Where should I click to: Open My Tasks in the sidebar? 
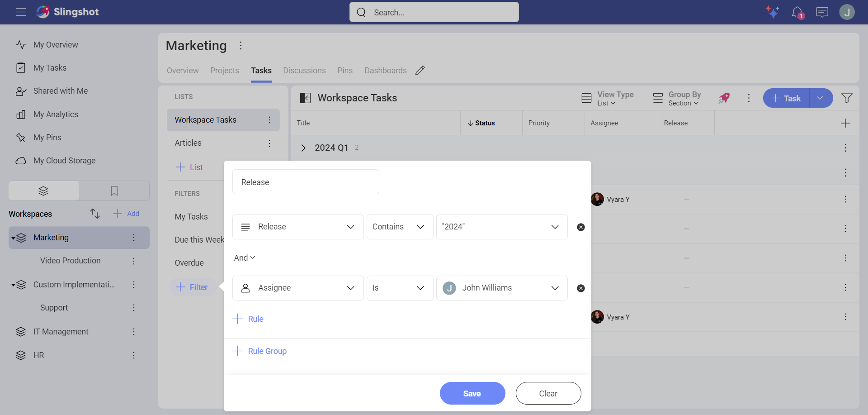coord(50,68)
